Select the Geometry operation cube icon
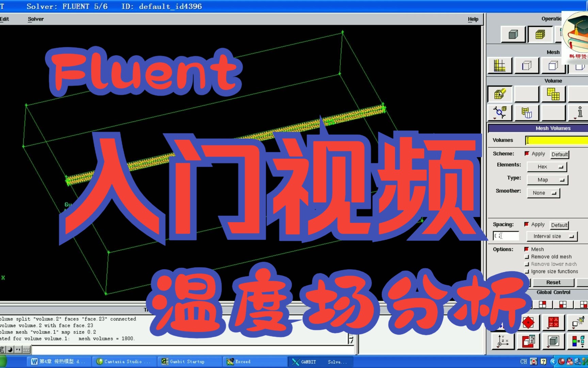Image resolution: width=588 pixels, height=368 pixels. point(513,35)
